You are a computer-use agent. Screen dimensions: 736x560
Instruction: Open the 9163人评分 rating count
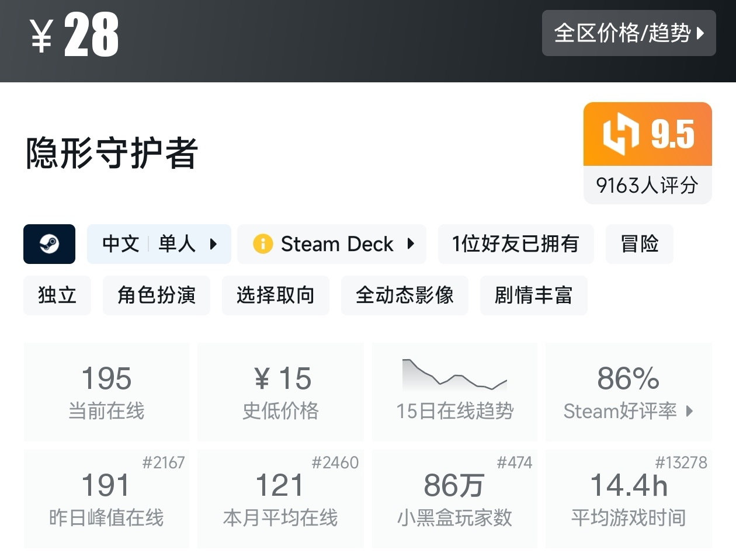[647, 186]
